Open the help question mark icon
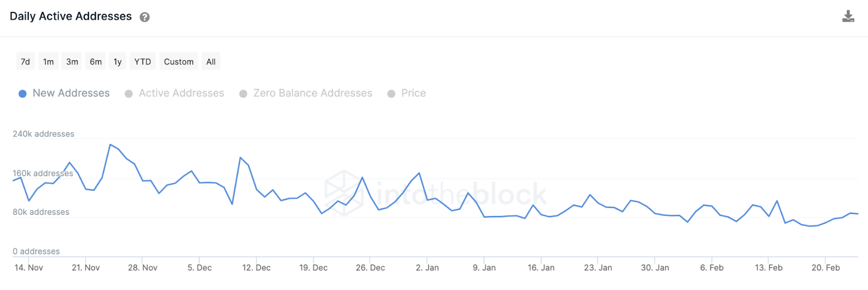 tap(144, 17)
